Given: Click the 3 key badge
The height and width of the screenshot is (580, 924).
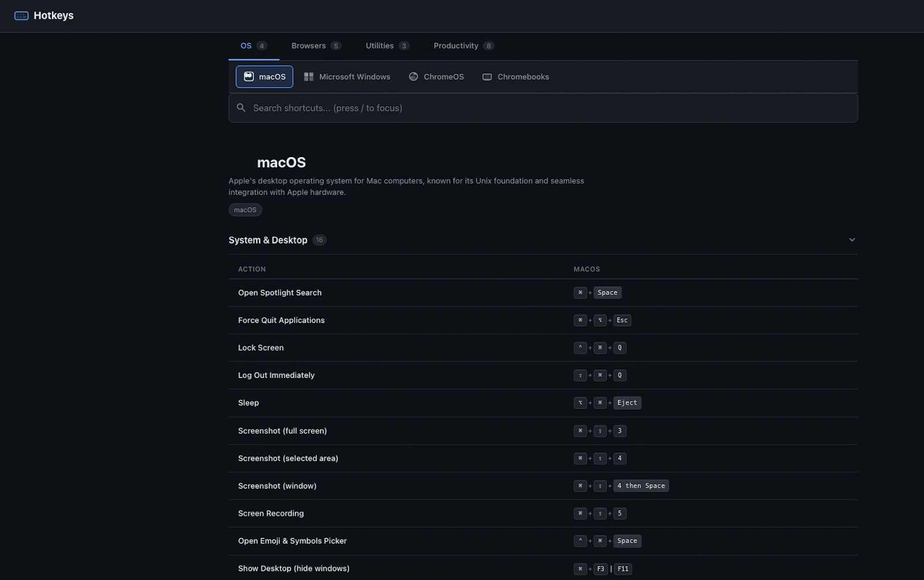Looking at the screenshot, I should (x=620, y=431).
